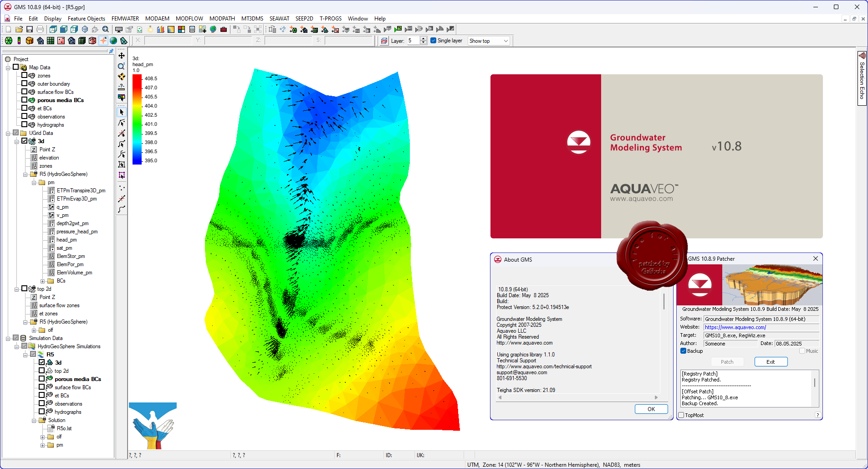Click the Print icon in toolbar
868x469 pixels.
pyautogui.click(x=40, y=29)
